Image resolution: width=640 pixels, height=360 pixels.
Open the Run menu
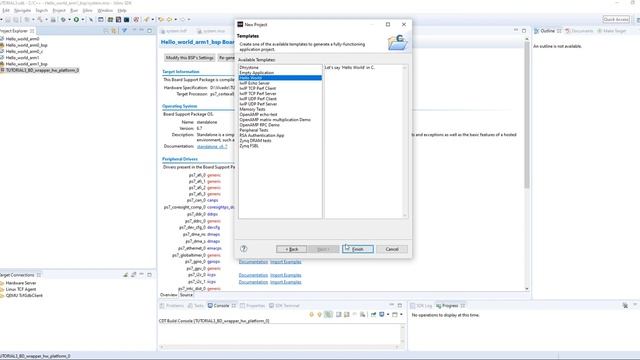74,10
